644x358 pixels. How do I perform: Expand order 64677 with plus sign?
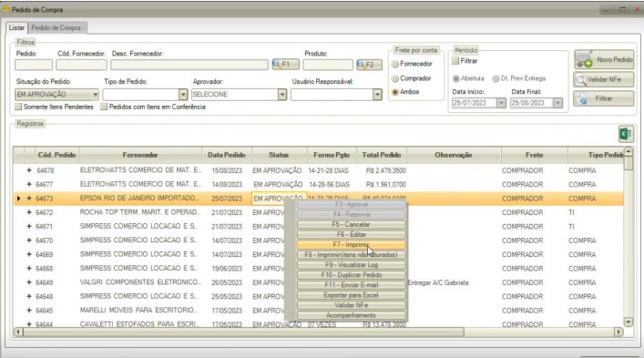click(x=29, y=184)
